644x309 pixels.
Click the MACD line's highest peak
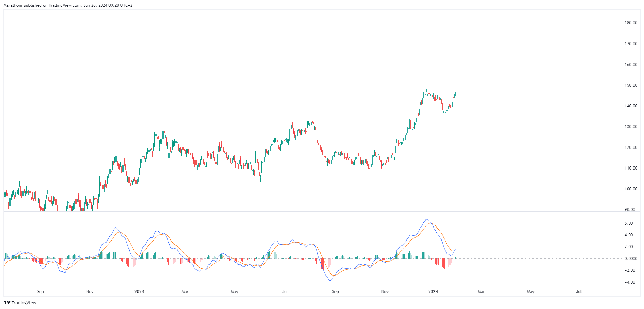pyautogui.click(x=426, y=219)
